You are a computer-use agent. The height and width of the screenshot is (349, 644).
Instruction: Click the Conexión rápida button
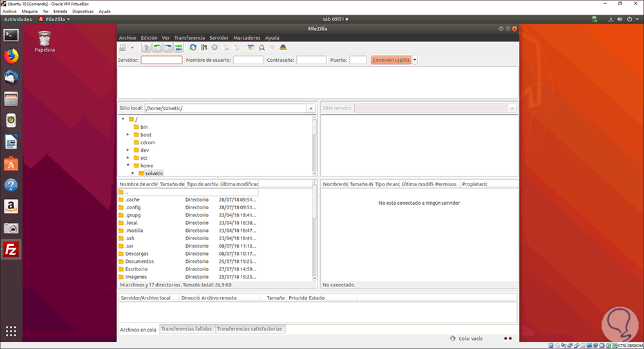click(x=391, y=60)
